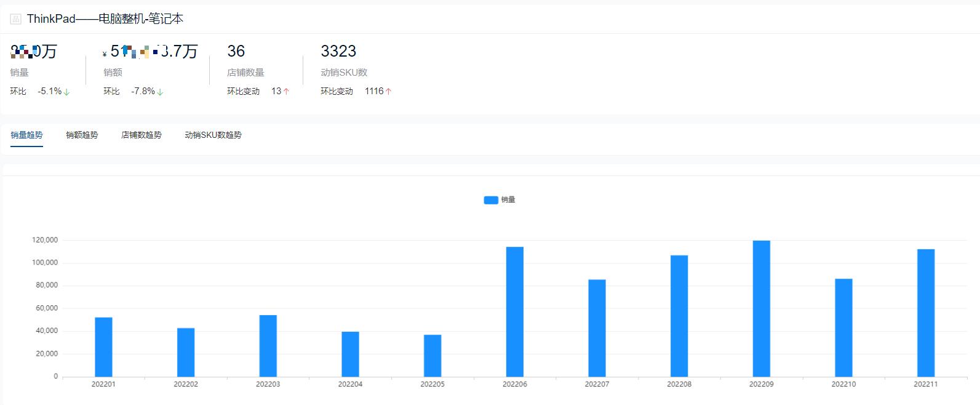
Task: Click the 202205 sales bar
Action: point(432,356)
